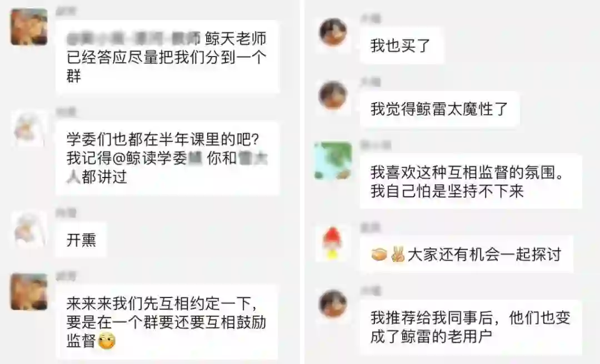Tap avatar beside the 鲸天老师 message
This screenshot has width=600, height=364.
pyautogui.click(x=29, y=27)
